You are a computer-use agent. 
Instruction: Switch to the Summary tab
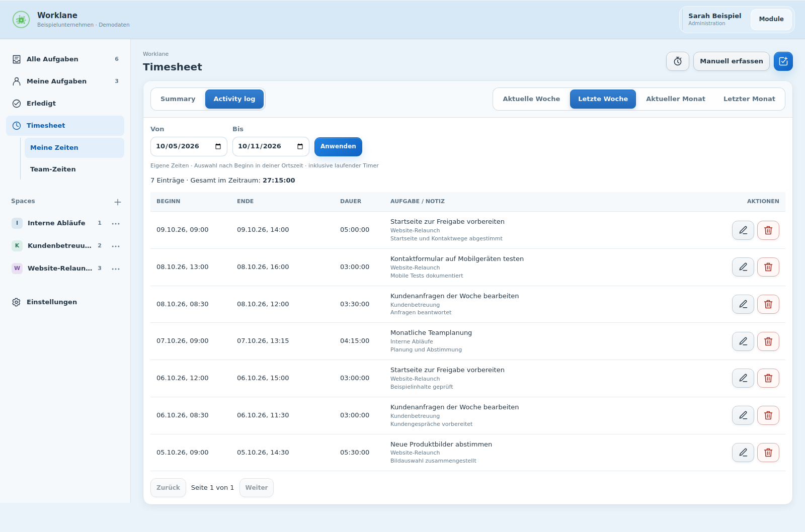[x=178, y=99]
